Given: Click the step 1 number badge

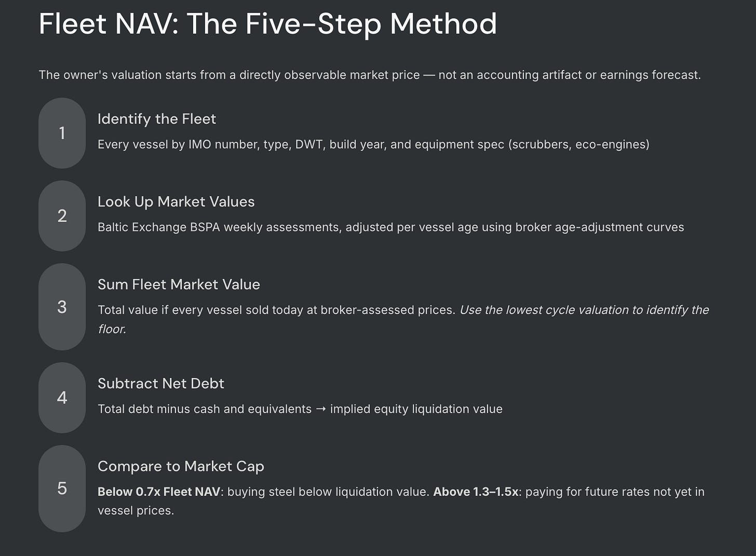Looking at the screenshot, I should click(62, 133).
